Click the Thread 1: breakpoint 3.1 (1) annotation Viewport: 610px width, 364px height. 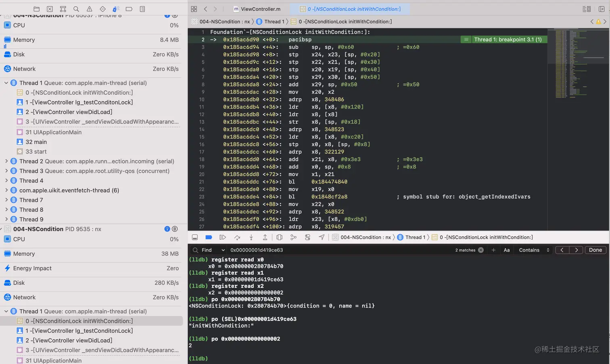tap(508, 40)
